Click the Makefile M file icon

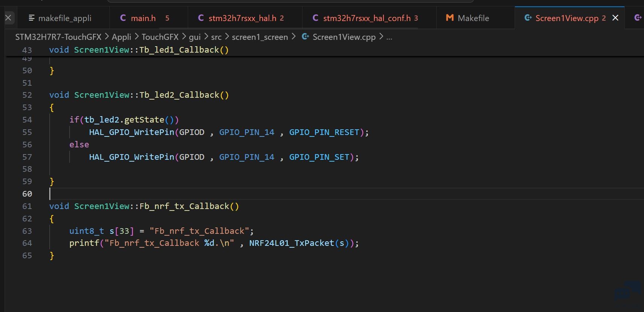(450, 18)
